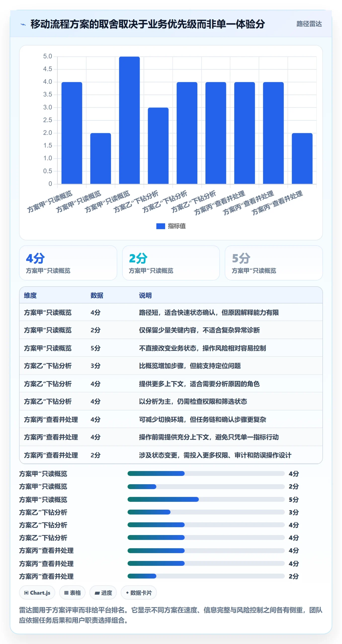Select the 表格 chip label
This screenshot has width=342, height=644.
75,593
